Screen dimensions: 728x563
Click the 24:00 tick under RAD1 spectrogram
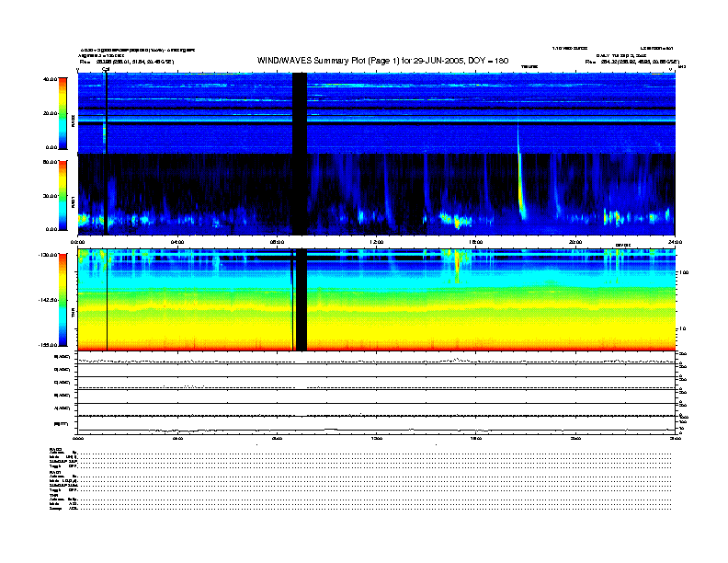[x=675, y=242]
